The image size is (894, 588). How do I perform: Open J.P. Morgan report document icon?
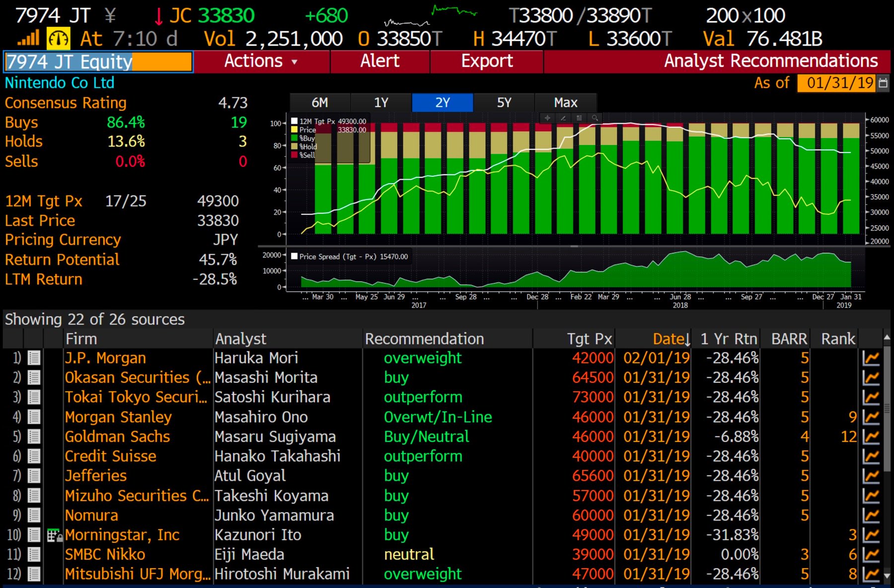[34, 358]
